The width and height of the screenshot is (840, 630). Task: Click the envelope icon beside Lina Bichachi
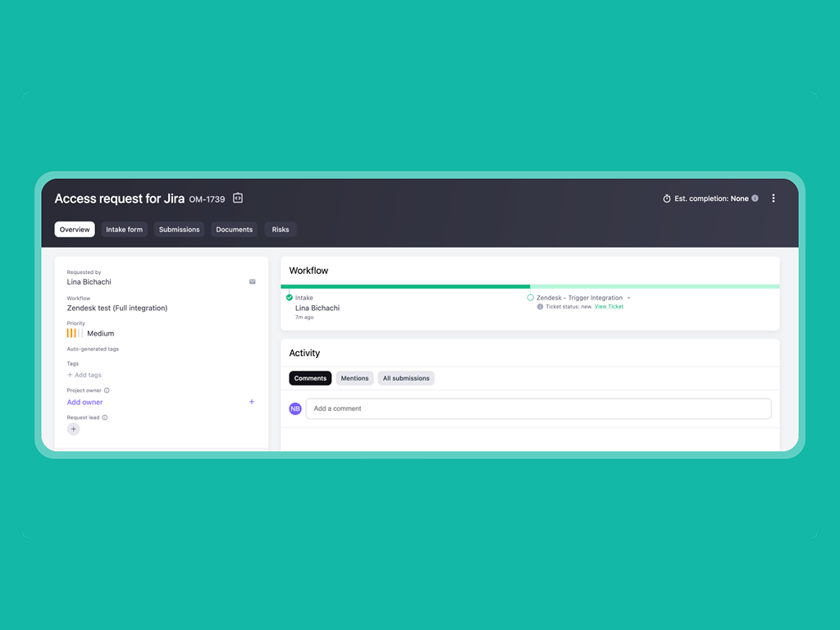[253, 281]
